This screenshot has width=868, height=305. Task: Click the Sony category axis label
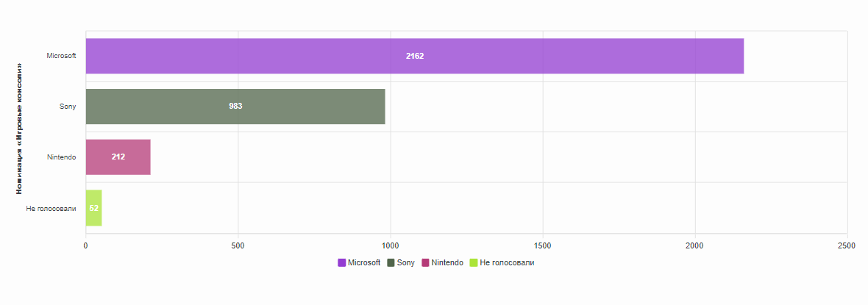click(68, 107)
